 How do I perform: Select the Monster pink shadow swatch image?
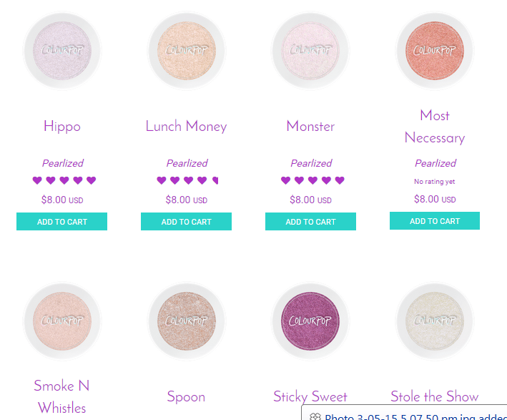[311, 51]
